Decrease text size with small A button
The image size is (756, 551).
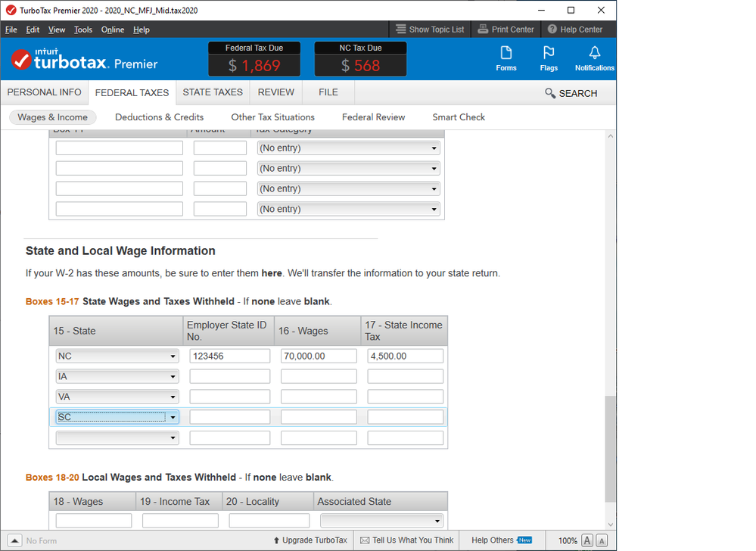601,540
